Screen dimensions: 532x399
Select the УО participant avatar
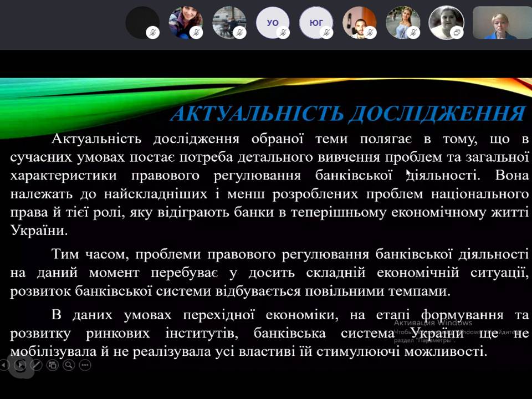(x=272, y=22)
